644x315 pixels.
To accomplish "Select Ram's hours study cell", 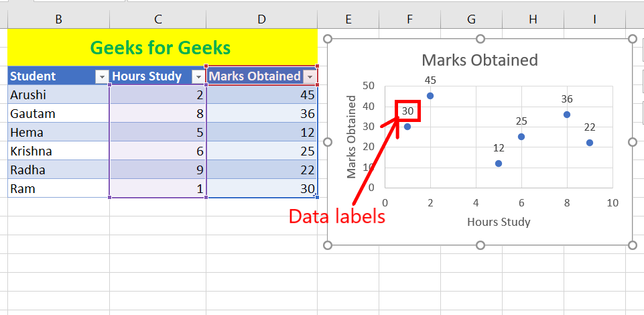I will coord(158,188).
